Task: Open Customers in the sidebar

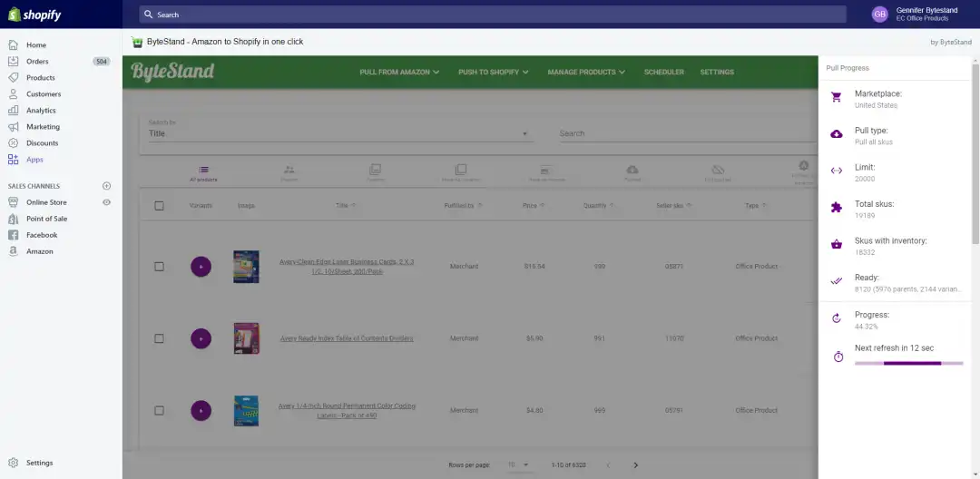Action: 44,93
